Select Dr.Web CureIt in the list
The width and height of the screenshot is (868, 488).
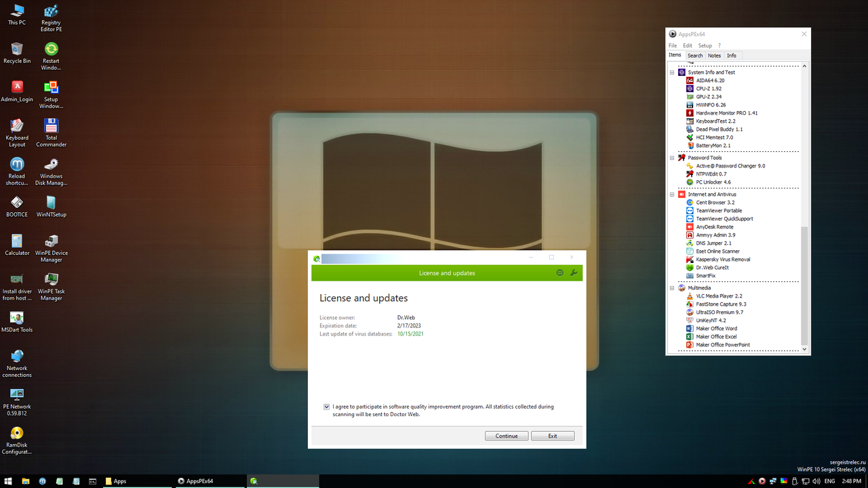pos(707,267)
